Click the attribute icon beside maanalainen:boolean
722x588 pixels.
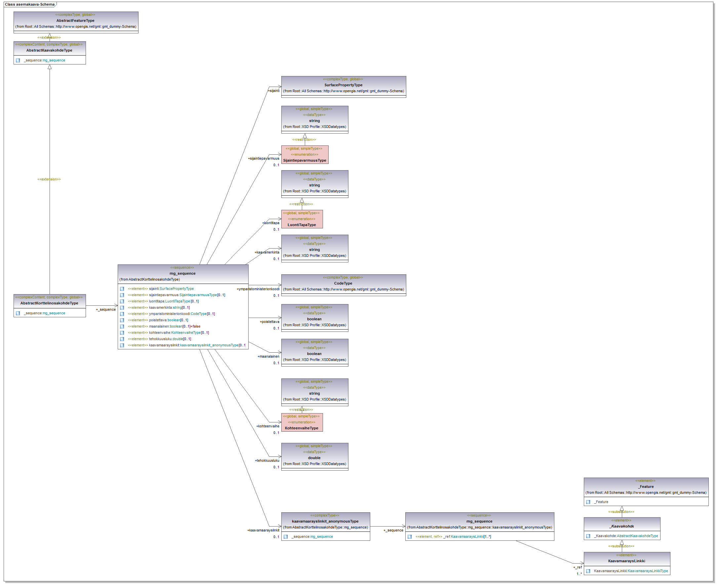tap(122, 327)
